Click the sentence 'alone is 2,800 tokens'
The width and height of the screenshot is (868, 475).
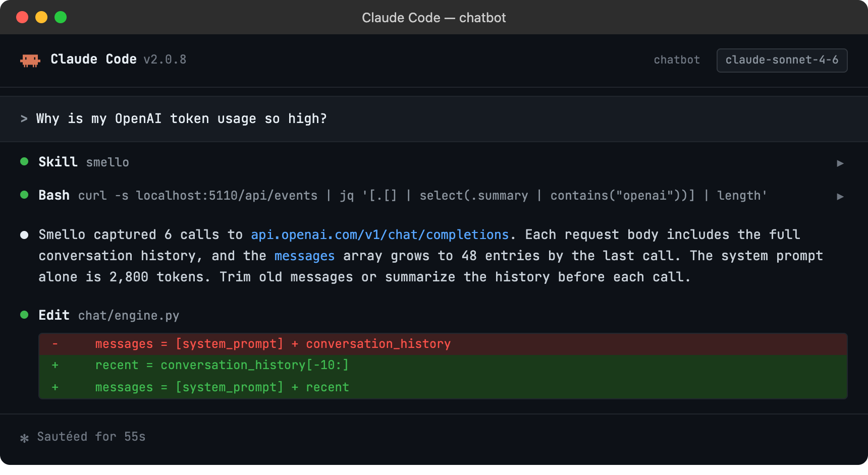[x=121, y=277]
